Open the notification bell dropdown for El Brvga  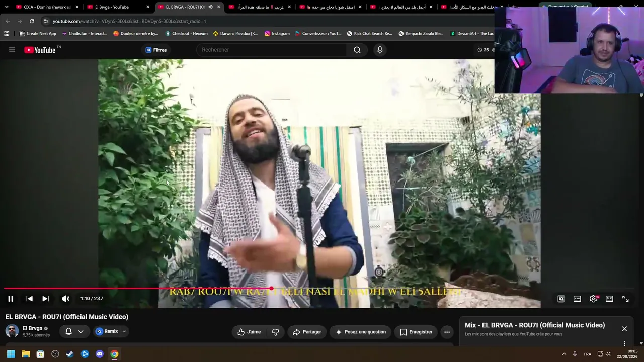[74, 331]
